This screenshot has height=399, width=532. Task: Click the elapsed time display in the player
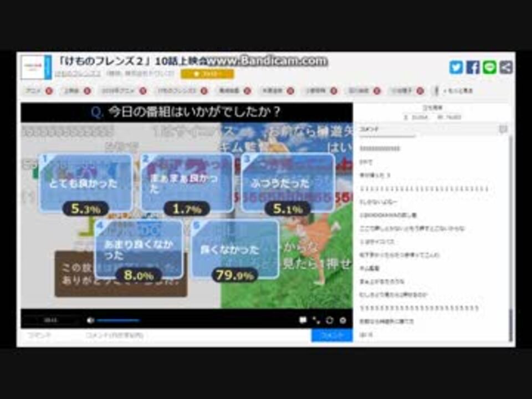pos(51,320)
